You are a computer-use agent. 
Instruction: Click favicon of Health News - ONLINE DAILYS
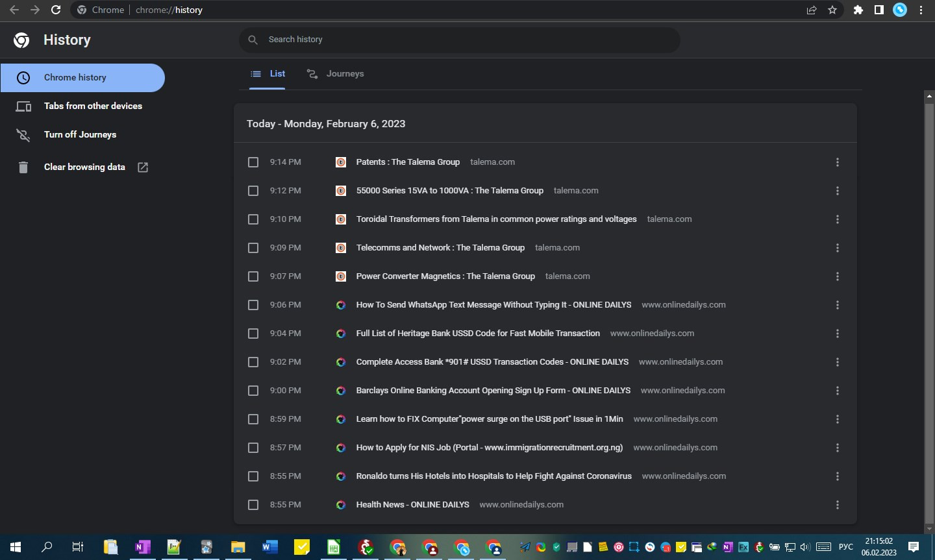point(341,505)
